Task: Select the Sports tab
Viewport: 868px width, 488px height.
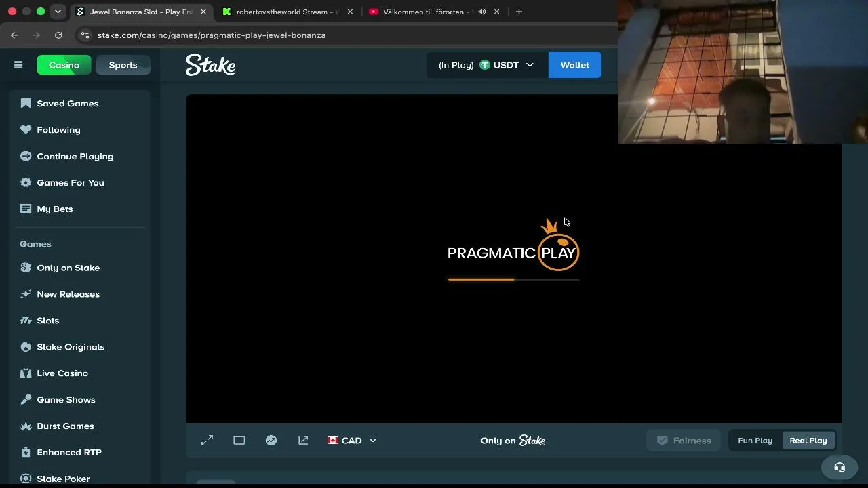Action: click(x=123, y=65)
